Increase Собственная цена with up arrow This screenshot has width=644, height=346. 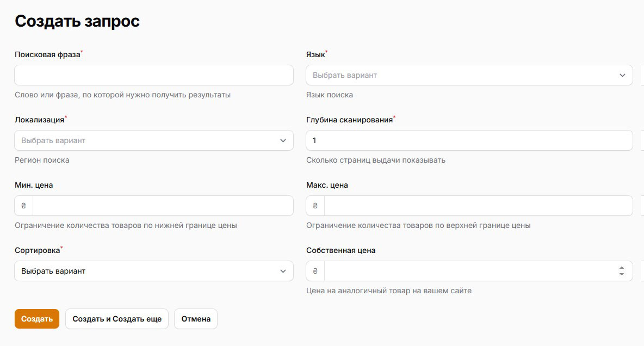[x=622, y=268]
